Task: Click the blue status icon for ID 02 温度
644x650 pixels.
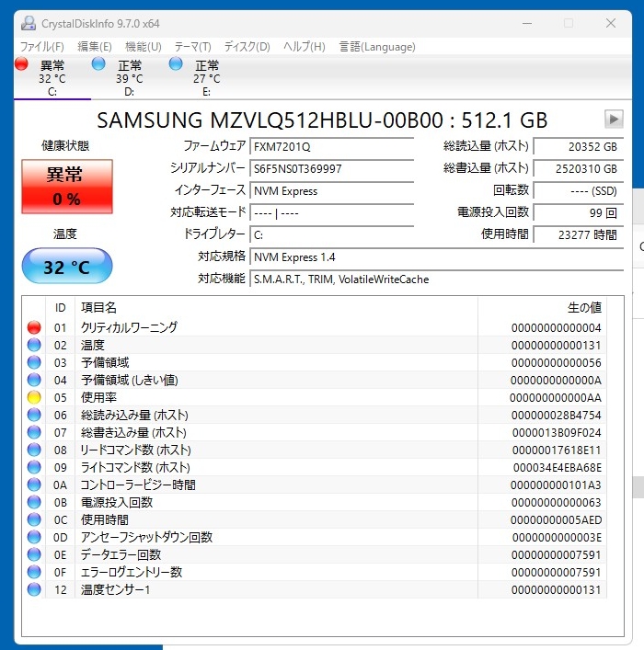Action: [x=35, y=345]
